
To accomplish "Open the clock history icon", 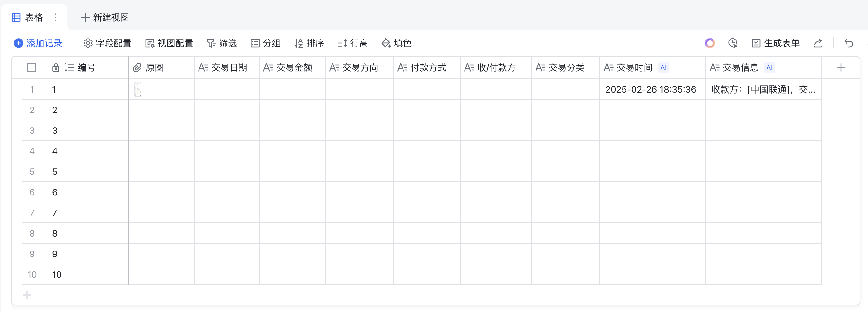I will pyautogui.click(x=732, y=43).
